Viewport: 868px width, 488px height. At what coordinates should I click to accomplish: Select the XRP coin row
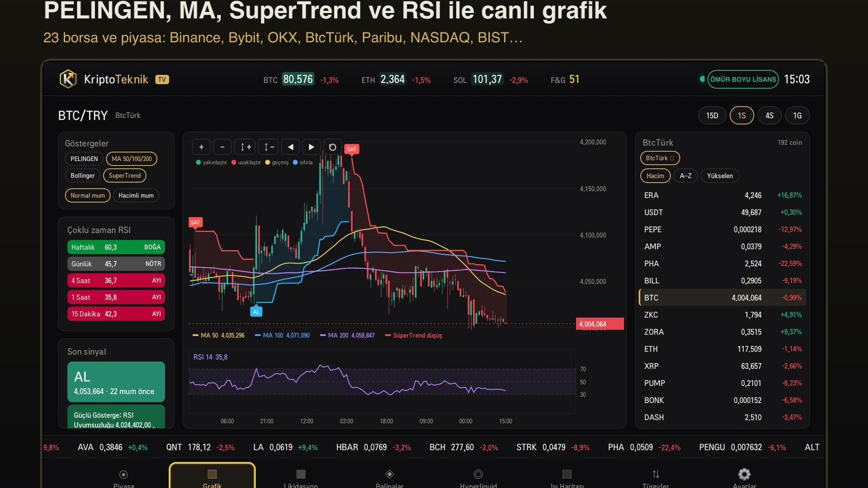[x=723, y=366]
